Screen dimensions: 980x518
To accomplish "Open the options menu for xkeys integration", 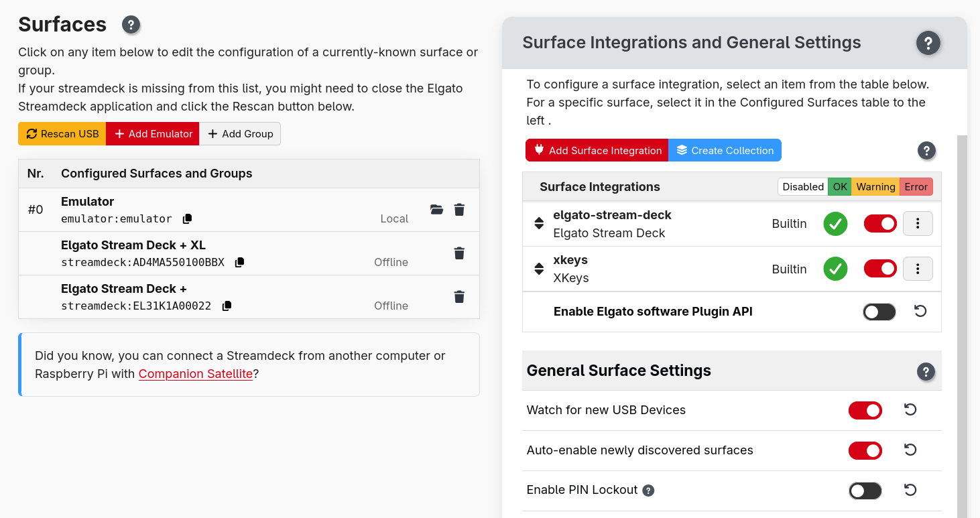I will 918,268.
